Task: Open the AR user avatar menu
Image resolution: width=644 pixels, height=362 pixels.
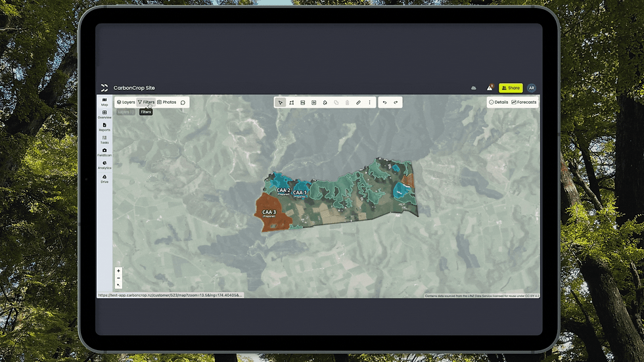Action: pos(532,88)
